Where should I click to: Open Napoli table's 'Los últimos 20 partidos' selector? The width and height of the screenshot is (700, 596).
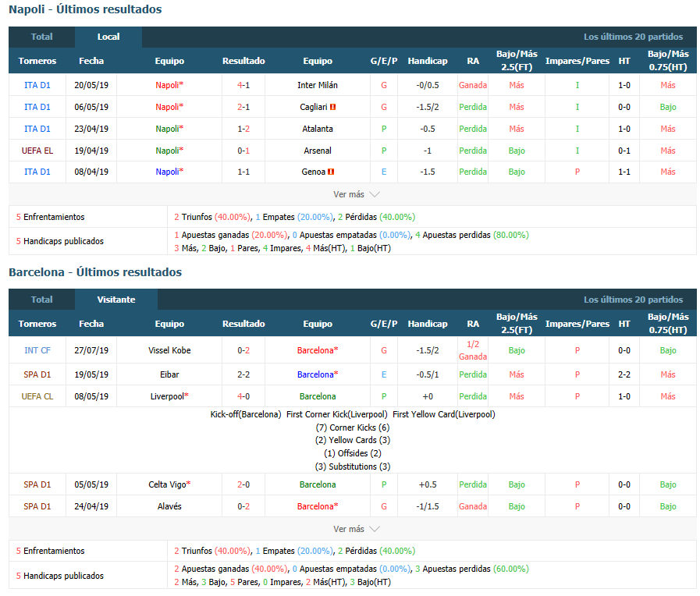pyautogui.click(x=633, y=37)
